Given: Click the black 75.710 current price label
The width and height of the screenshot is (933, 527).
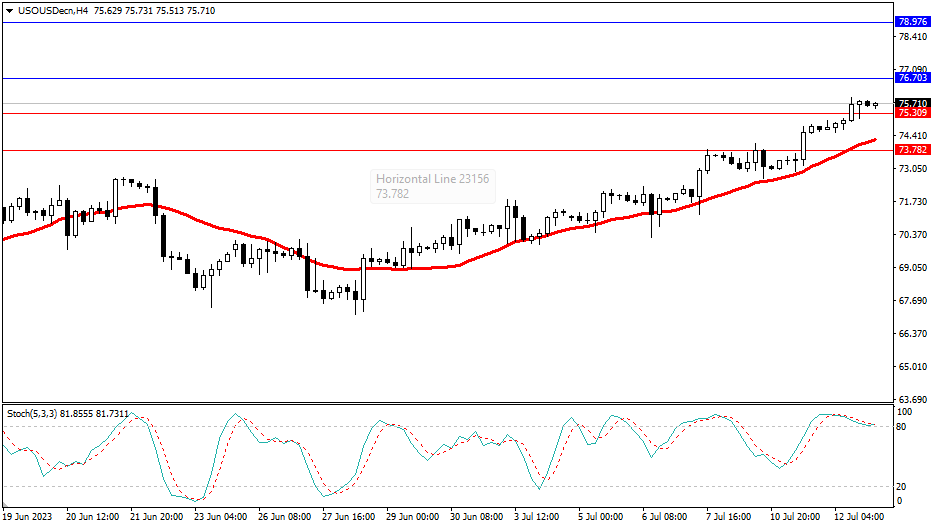Looking at the screenshot, I should coord(912,103).
